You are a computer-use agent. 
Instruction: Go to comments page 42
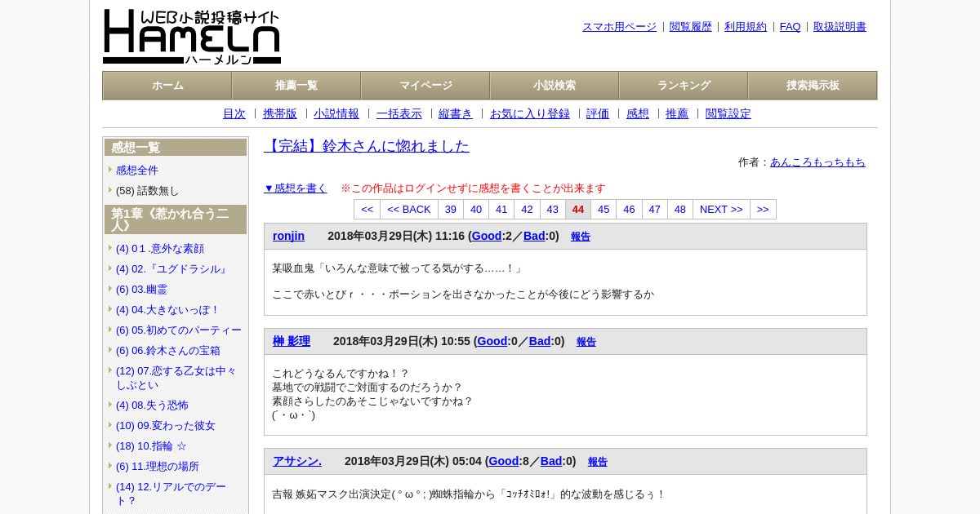tap(528, 210)
